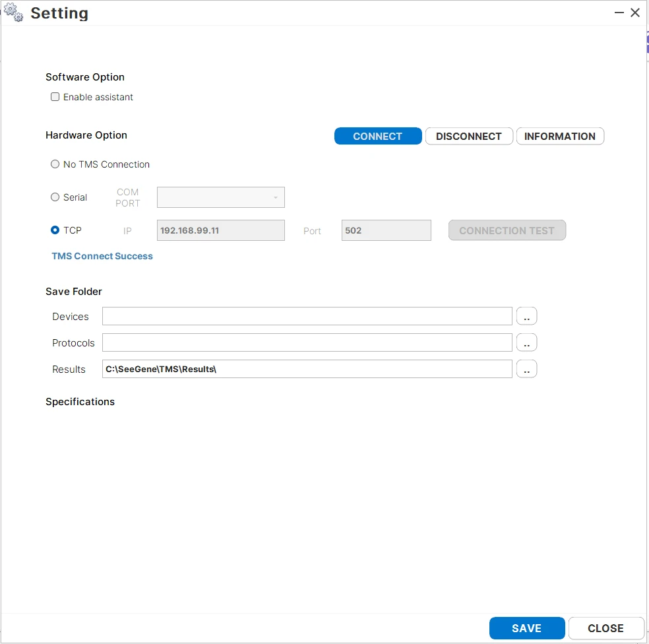Select the Serial connection option
The width and height of the screenshot is (649, 644).
point(55,197)
